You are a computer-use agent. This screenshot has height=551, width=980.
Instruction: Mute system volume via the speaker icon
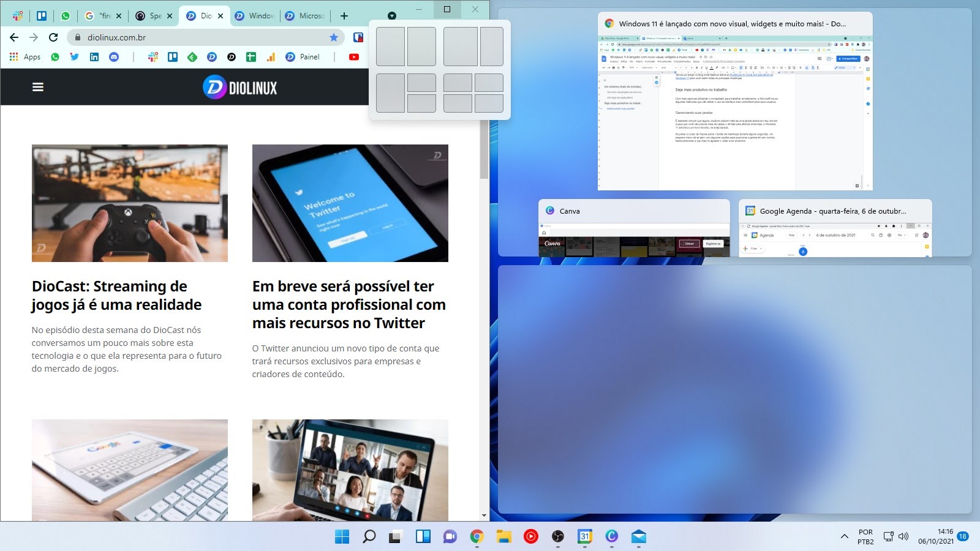[902, 537]
